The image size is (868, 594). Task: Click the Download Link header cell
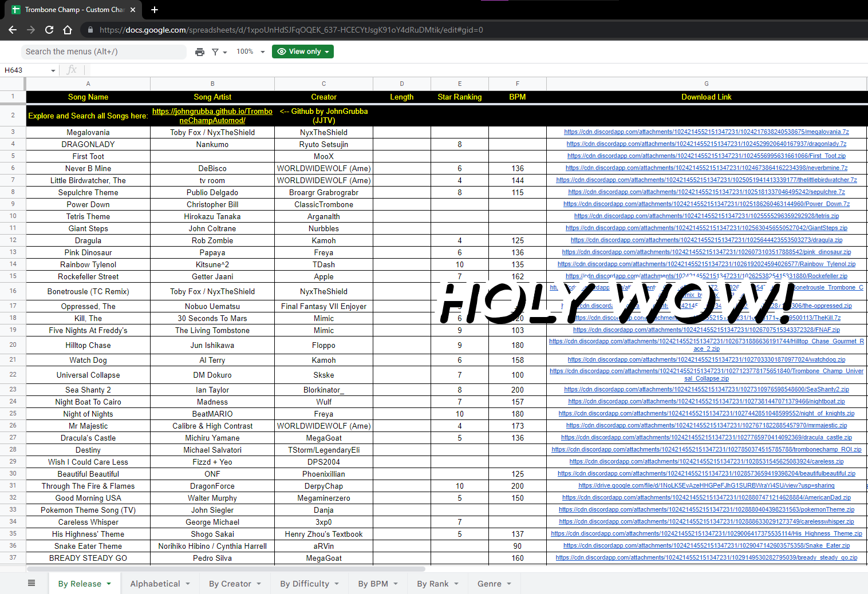click(x=707, y=97)
